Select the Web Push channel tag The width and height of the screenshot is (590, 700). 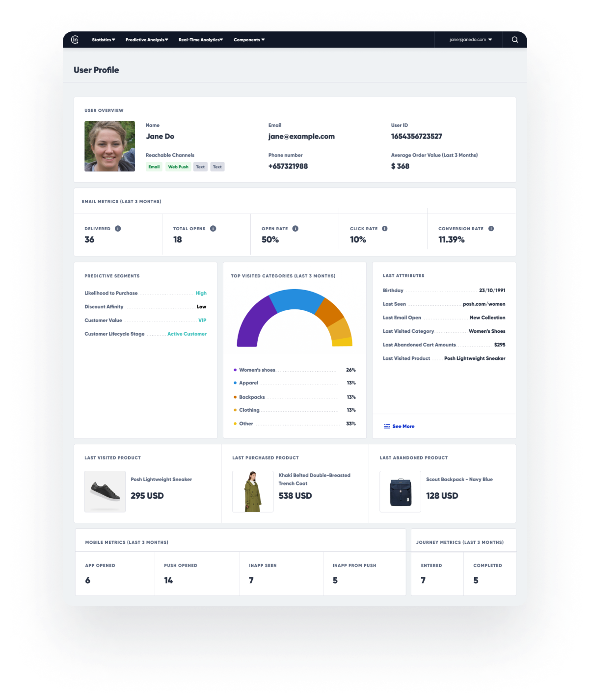click(x=178, y=167)
